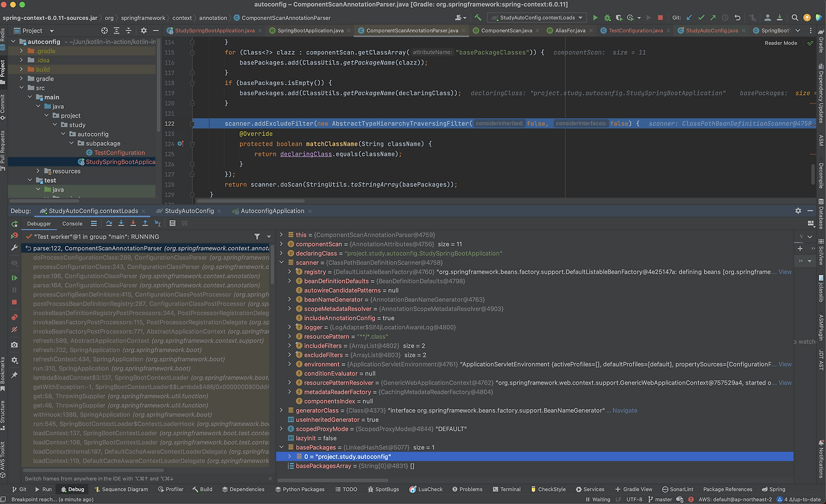Click the Reader Mode label in editor
The width and height of the screenshot is (826, 504).
tap(781, 43)
